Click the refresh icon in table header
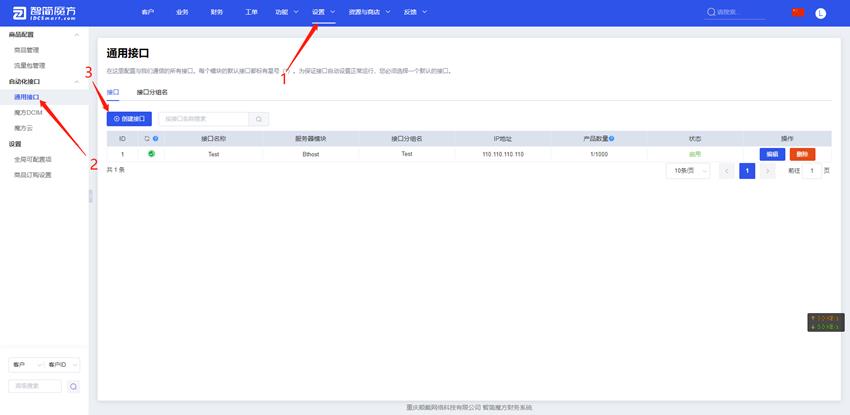The height and width of the screenshot is (415, 850). pyautogui.click(x=147, y=139)
